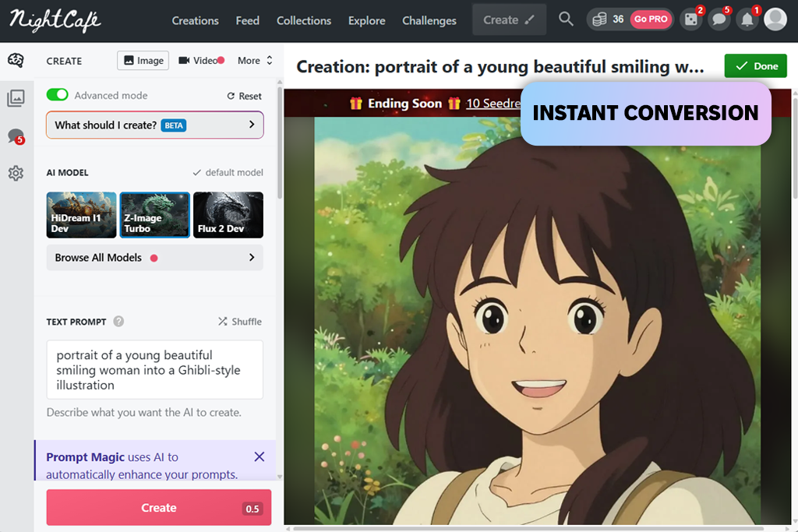Click the Create button in header
Viewport: 798px width, 532px height.
(509, 19)
